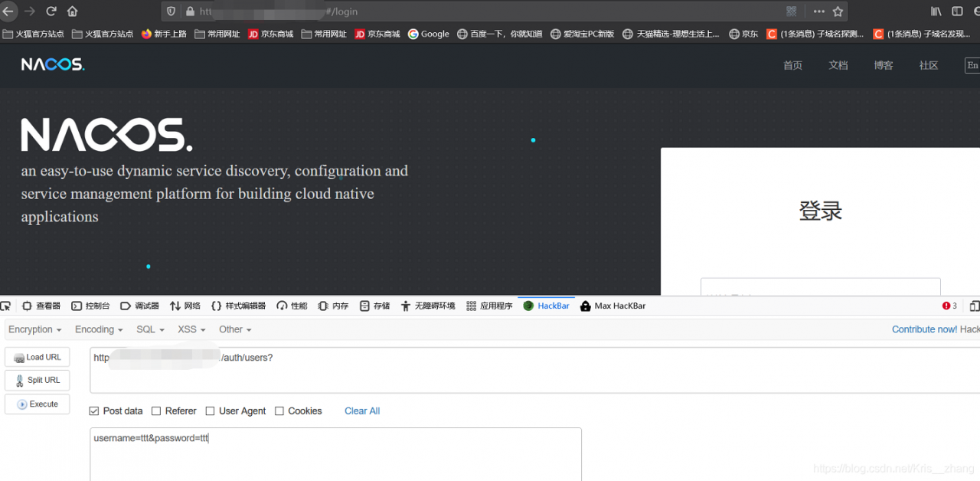Open the 百度一下，你就知道 bookmark
Viewport: 980px width, 481px height.
tap(500, 34)
